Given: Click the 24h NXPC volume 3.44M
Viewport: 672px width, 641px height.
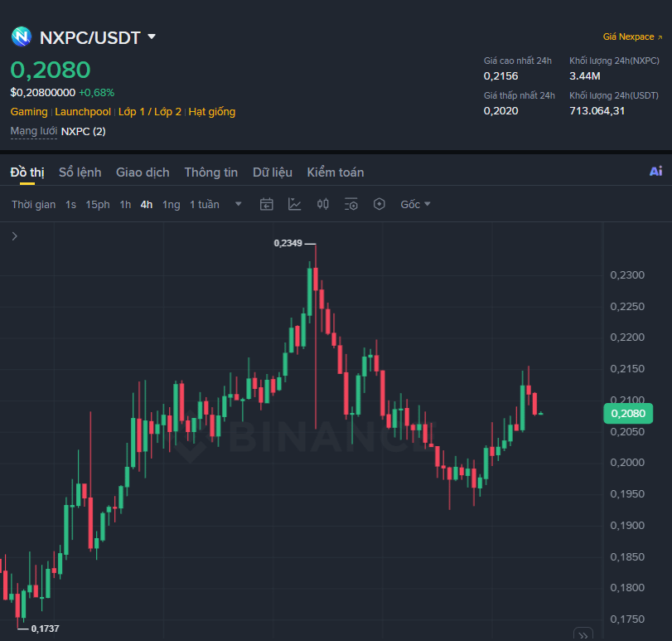Looking at the screenshot, I should [x=584, y=76].
